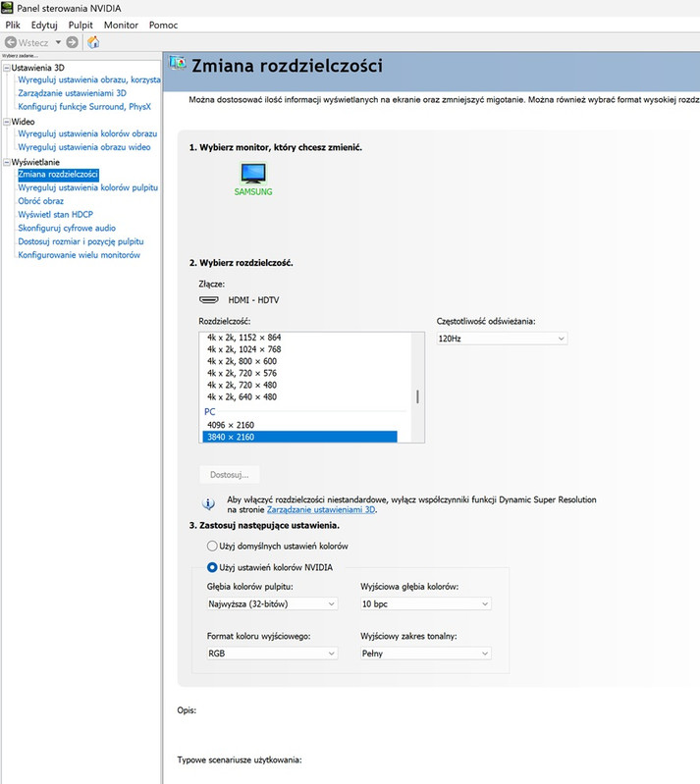The image size is (700, 784).
Task: Click the HDMI connector icon
Action: 209,300
